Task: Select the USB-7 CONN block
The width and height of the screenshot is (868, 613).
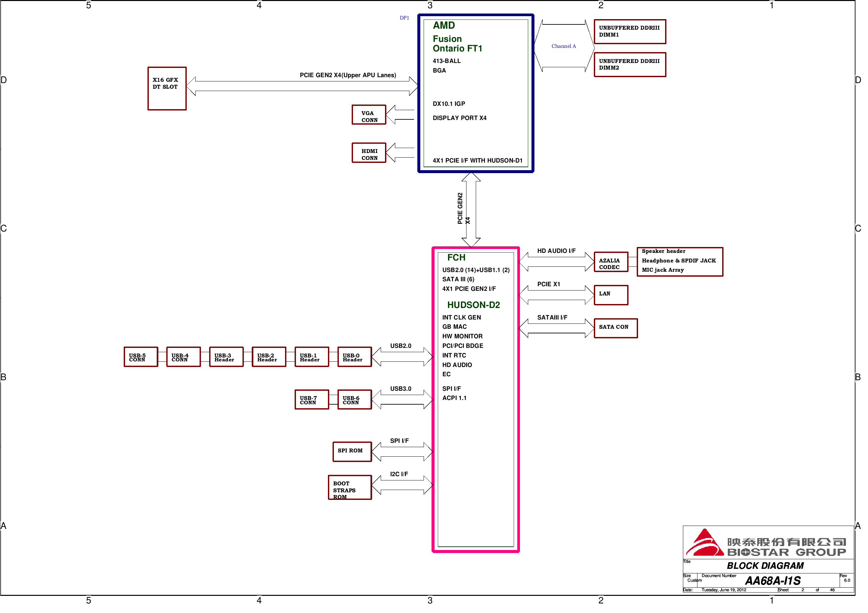Action: tap(311, 399)
